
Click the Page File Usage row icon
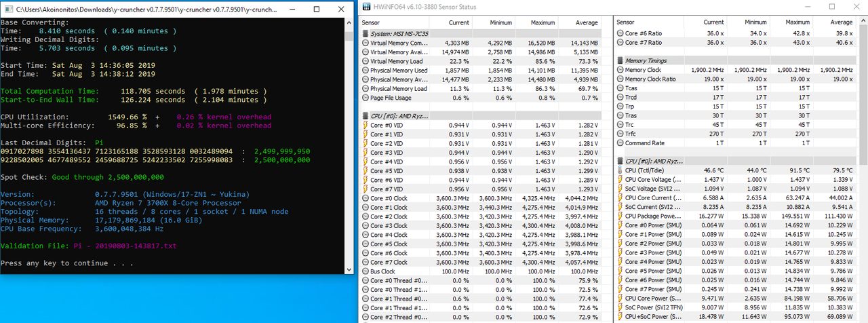[366, 98]
